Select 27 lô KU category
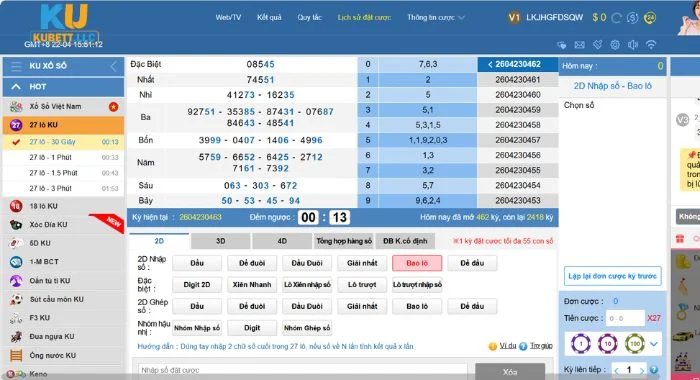The image size is (700, 380). (63, 125)
